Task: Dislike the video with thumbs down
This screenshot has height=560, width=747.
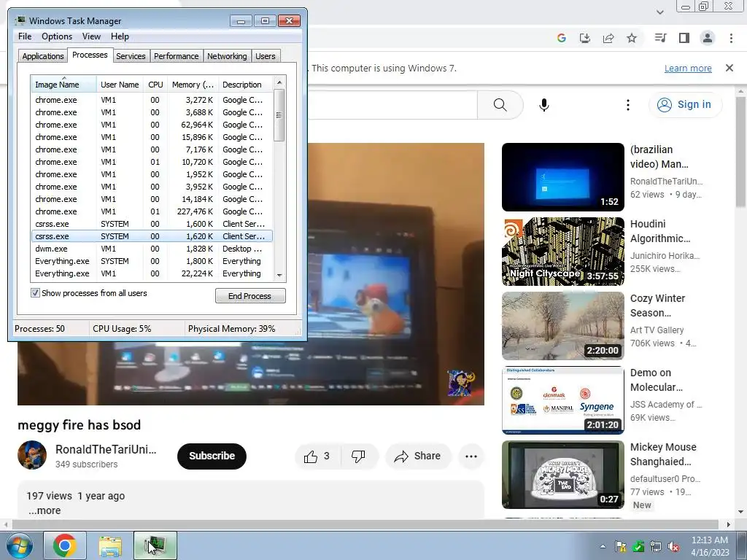Action: coord(358,456)
